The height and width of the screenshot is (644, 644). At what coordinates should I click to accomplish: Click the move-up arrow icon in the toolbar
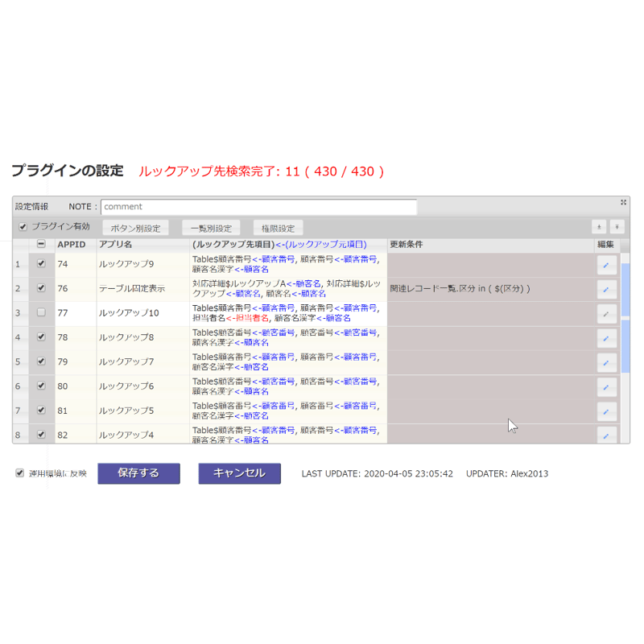[599, 227]
